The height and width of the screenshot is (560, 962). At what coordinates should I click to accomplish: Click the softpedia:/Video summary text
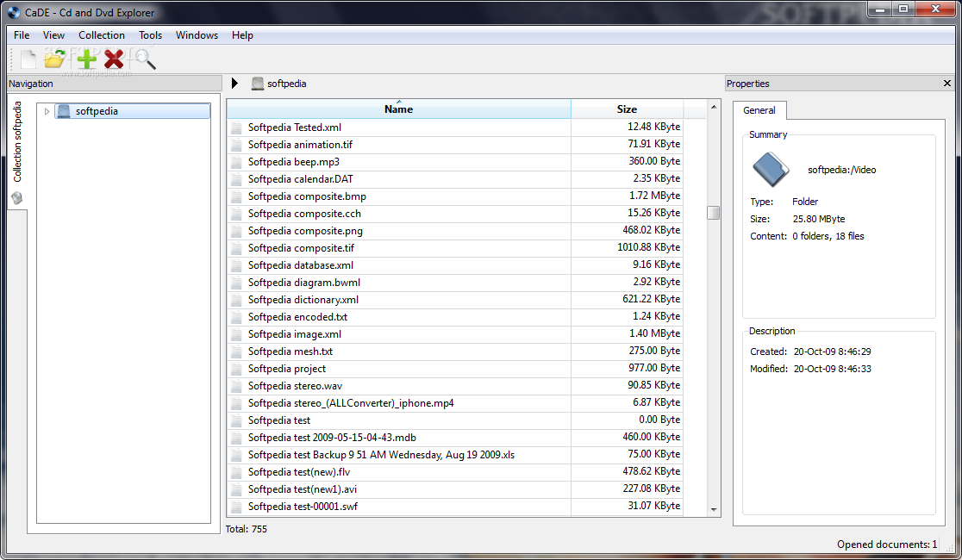841,170
